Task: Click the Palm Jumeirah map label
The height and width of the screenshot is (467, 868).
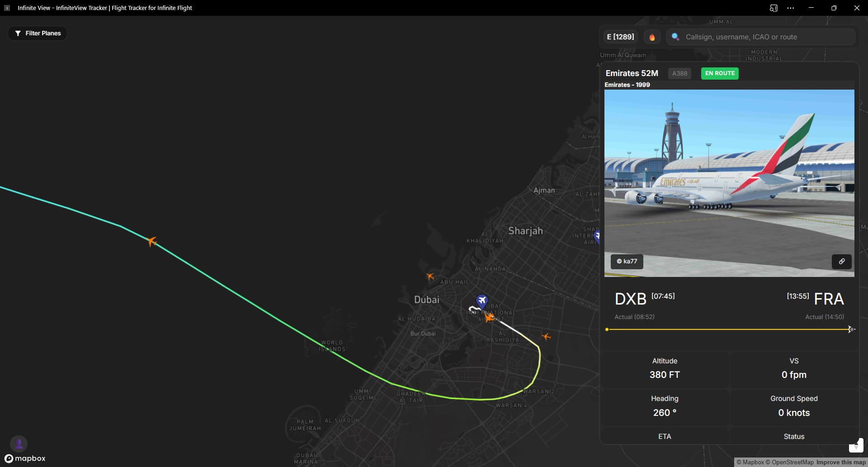Action: click(x=305, y=425)
